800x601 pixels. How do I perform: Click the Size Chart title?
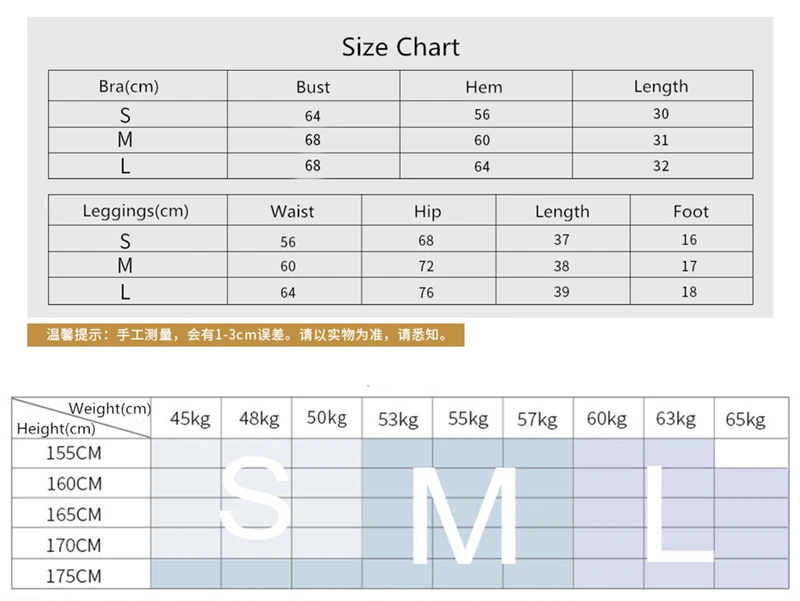[400, 47]
